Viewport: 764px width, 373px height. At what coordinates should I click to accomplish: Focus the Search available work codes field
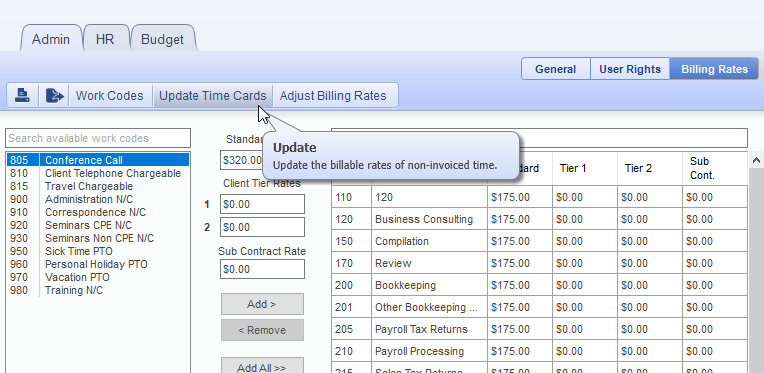click(98, 138)
